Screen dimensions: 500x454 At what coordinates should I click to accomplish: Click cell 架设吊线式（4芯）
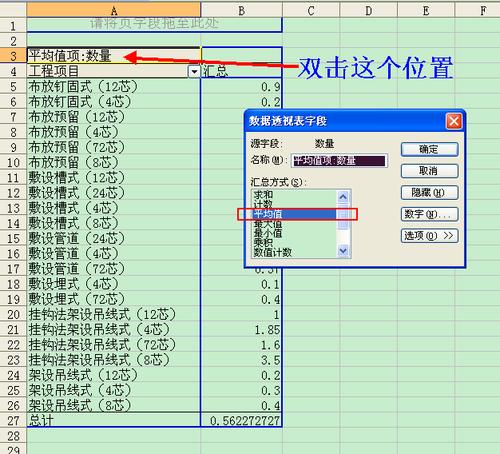[x=114, y=391]
